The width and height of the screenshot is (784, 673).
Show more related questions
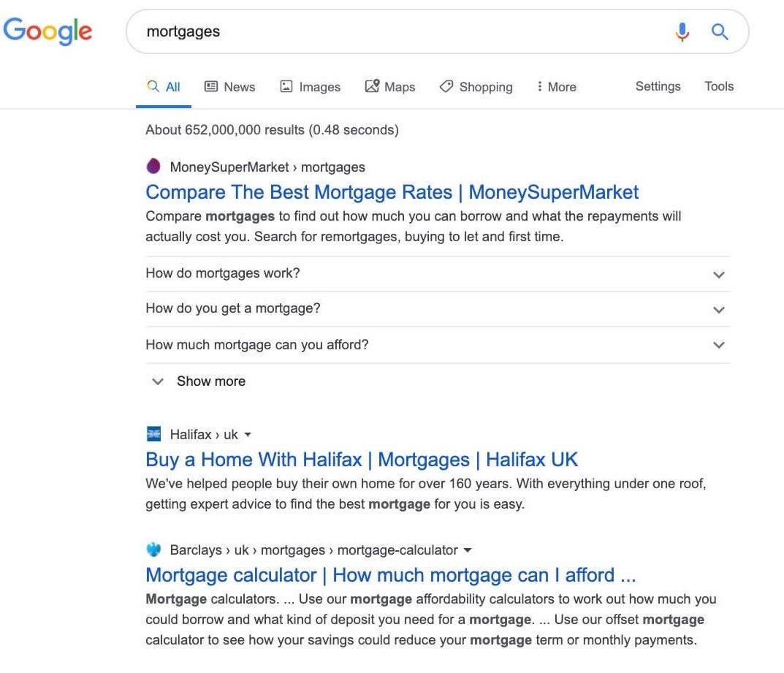pyautogui.click(x=199, y=381)
